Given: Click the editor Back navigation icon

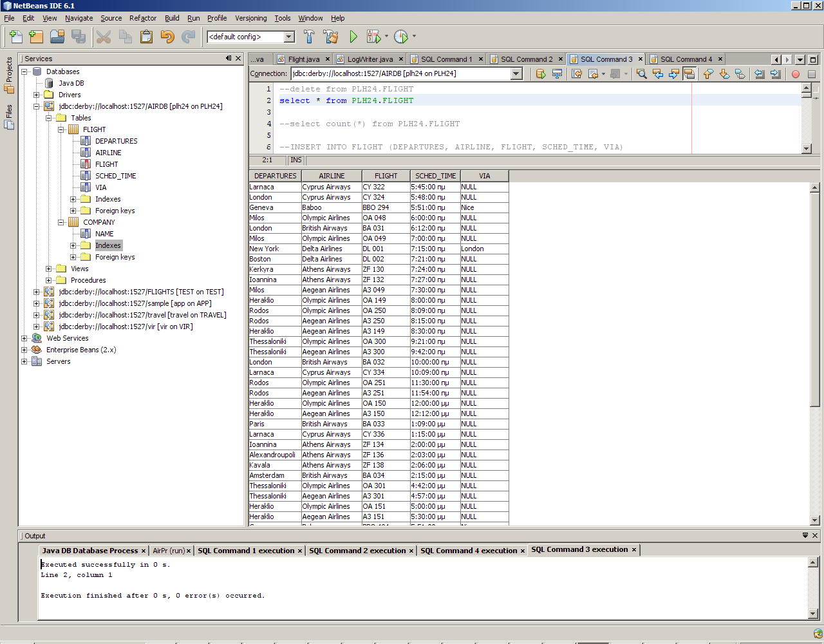Looking at the screenshot, I should coord(593,74).
